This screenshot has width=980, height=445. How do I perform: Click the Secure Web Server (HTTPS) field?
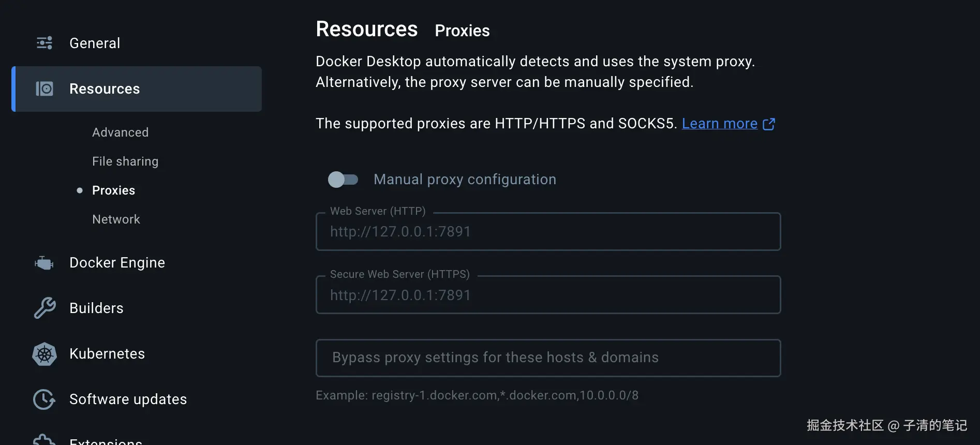point(547,295)
